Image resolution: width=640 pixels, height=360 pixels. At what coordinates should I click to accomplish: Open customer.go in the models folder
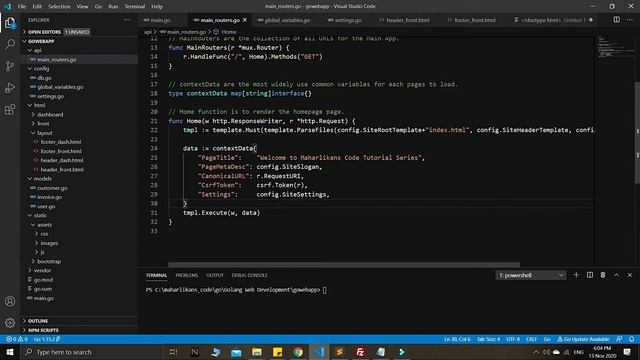coord(52,188)
